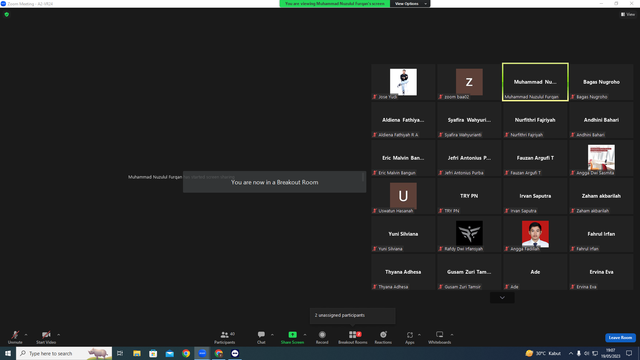Viewport: 640px width, 360px height.
Task: Open the Participants panel
Action: tap(224, 337)
